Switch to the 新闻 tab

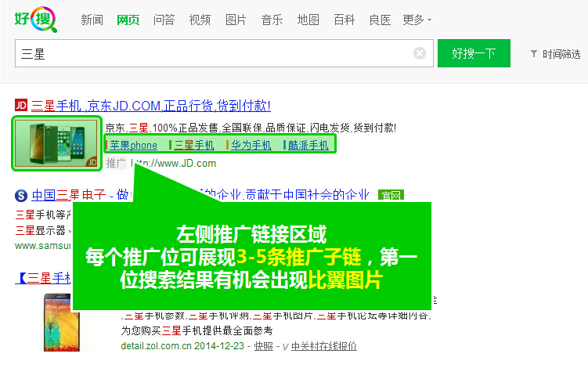click(x=92, y=20)
